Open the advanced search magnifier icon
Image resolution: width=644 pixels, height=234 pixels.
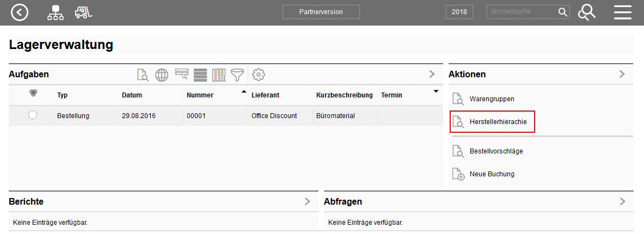click(x=587, y=12)
